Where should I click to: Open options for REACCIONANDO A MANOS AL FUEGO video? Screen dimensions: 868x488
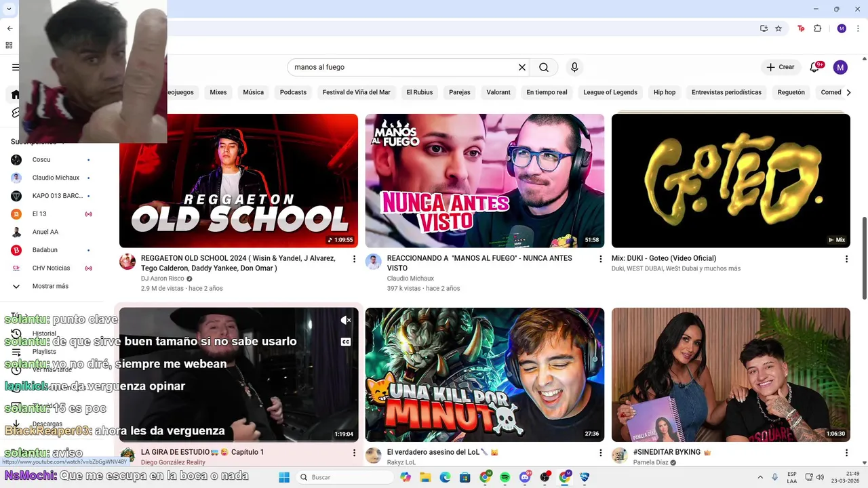600,259
